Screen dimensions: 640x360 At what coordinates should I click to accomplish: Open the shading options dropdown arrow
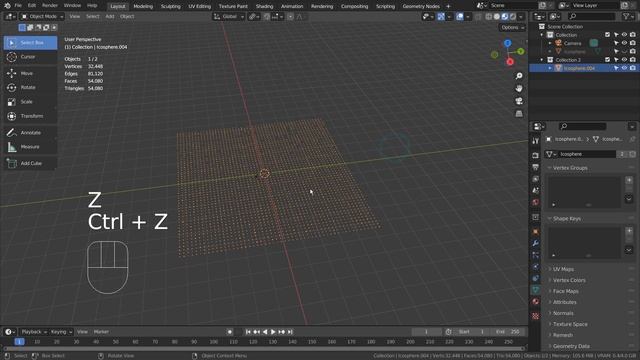pyautogui.click(x=521, y=17)
